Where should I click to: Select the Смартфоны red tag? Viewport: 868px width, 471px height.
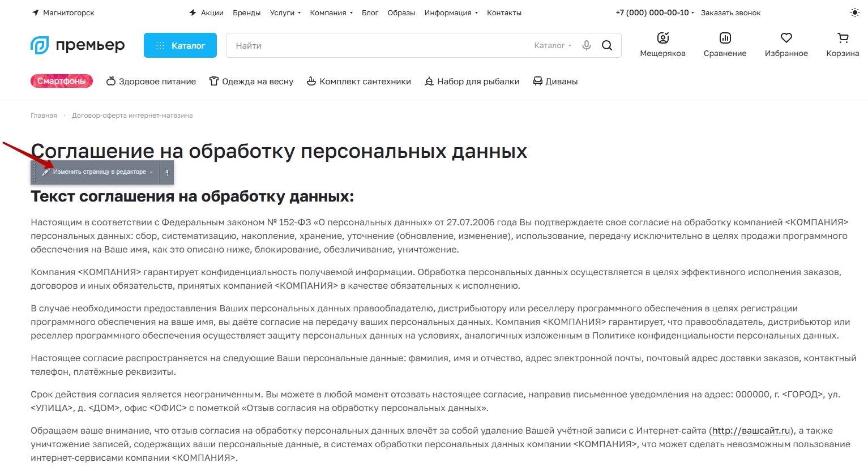62,81
